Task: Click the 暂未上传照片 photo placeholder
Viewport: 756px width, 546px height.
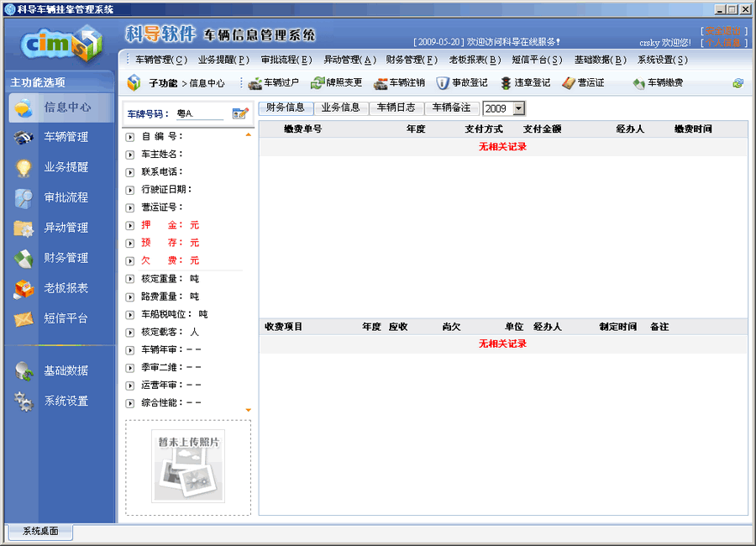Action: coord(187,466)
